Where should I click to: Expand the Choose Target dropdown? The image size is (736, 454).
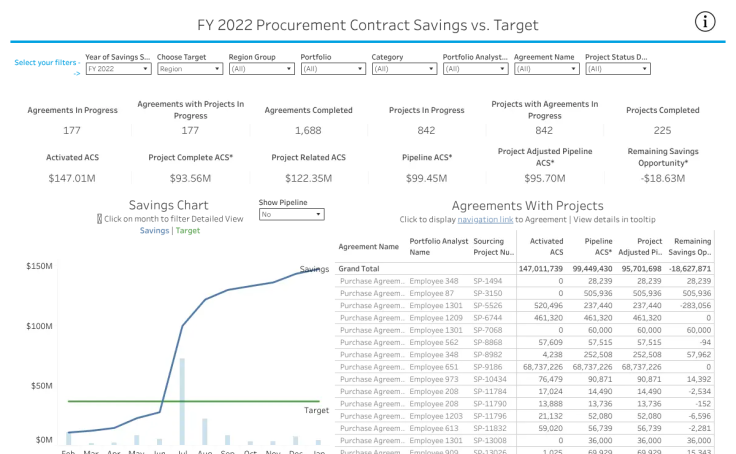190,69
